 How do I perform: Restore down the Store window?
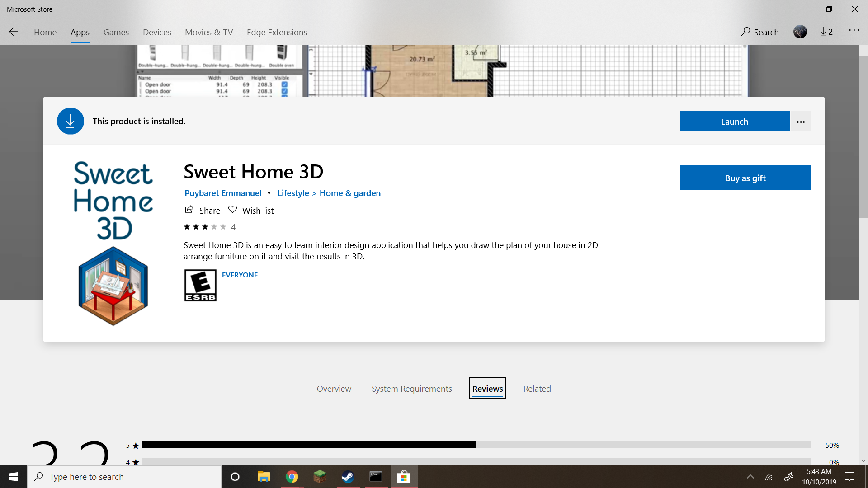tap(829, 9)
